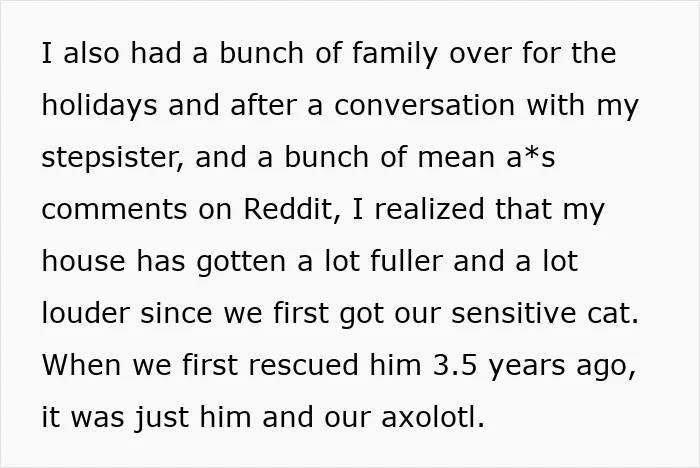
Task: Click on the word "louder"
Action: tap(85, 313)
